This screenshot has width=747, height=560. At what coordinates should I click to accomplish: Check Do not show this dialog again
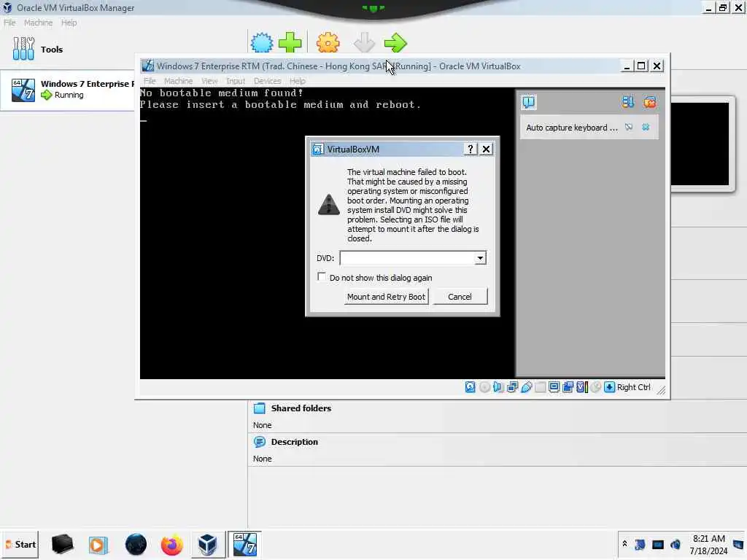tap(322, 276)
